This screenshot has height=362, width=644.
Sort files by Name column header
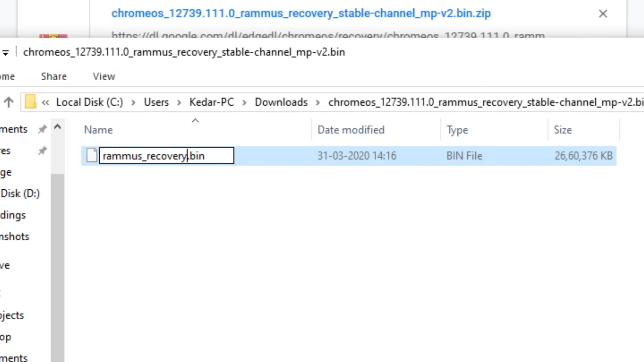(98, 130)
